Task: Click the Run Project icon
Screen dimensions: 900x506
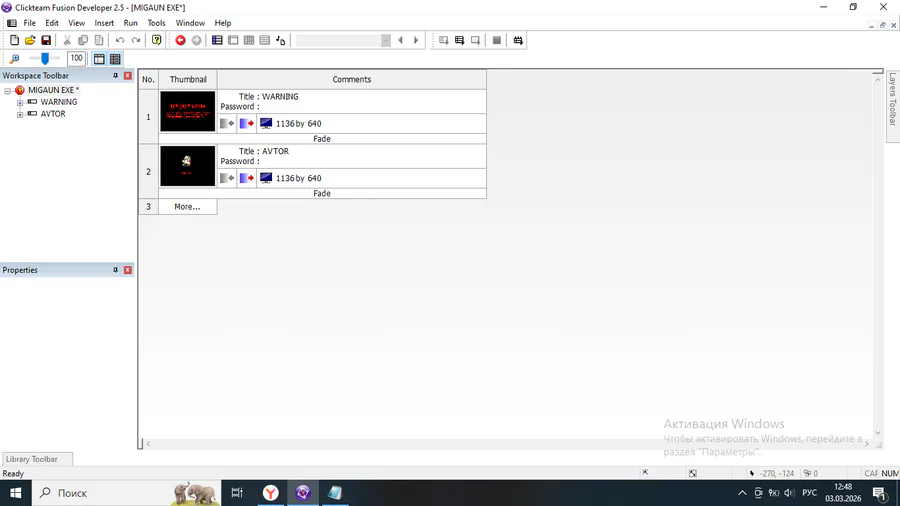Action: coord(444,40)
